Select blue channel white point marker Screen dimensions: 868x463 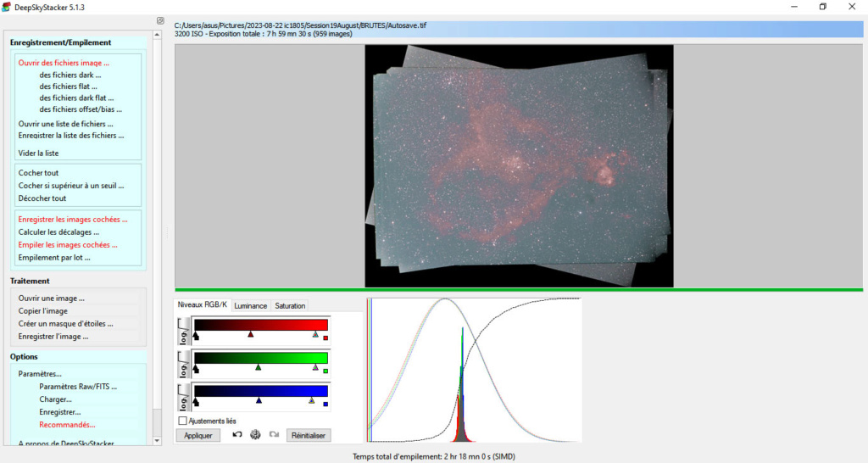point(312,400)
